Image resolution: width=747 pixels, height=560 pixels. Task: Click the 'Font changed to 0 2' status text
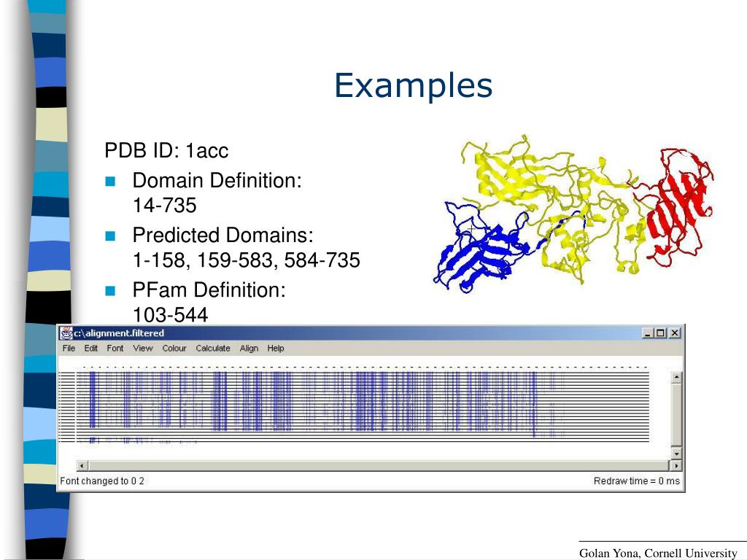102,481
